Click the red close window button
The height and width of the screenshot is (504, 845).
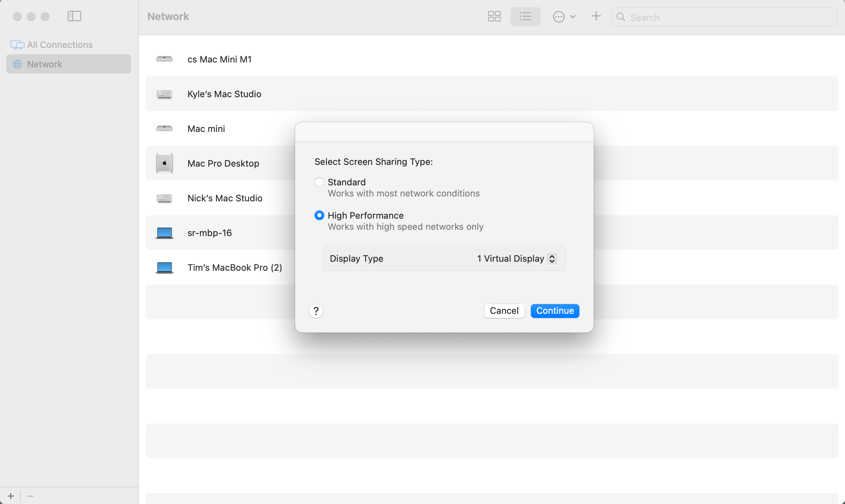point(17,16)
